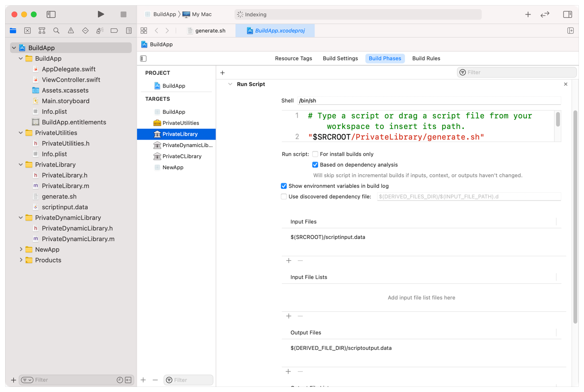
Task: Expand the NewApp group in navigator
Action: click(x=20, y=249)
